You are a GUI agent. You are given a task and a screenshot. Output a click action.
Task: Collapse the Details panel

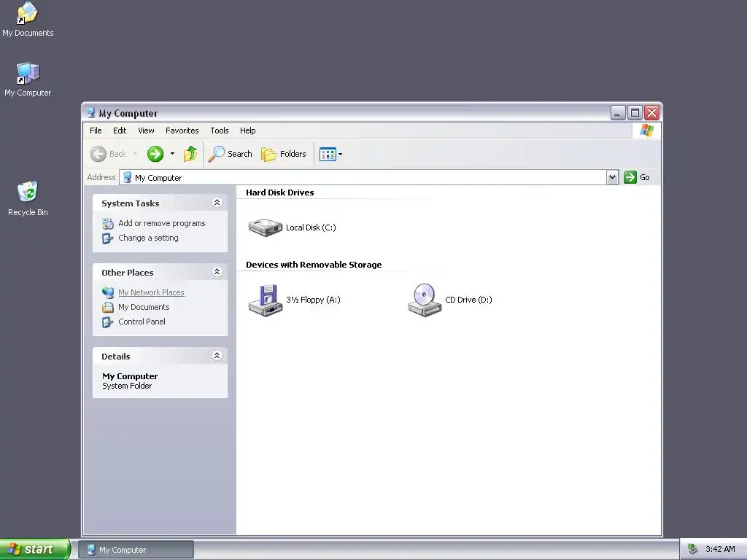click(217, 355)
